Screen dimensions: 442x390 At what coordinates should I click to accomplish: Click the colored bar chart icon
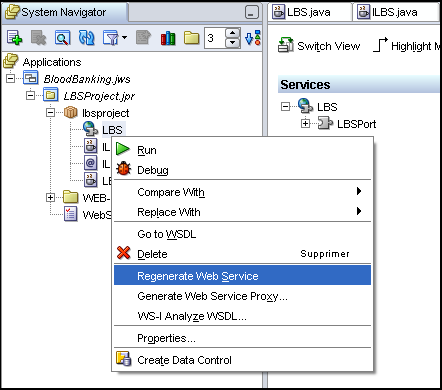coord(168,38)
